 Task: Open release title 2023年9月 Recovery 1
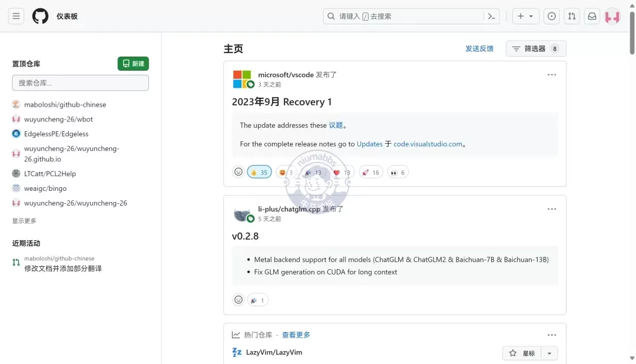(x=282, y=102)
